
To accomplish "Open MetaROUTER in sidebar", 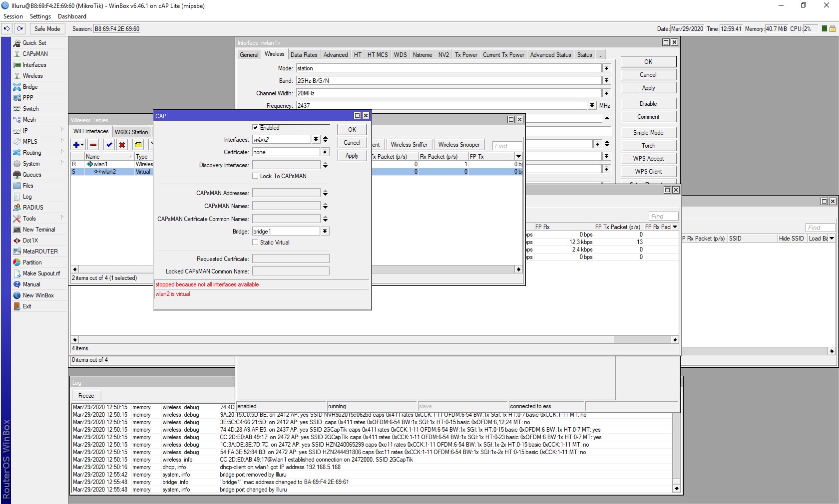I will coord(39,252).
